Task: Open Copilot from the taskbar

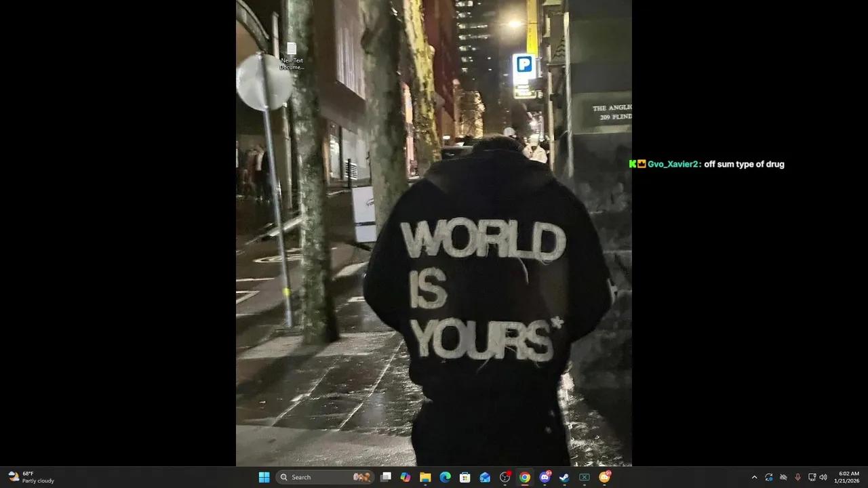Action: click(x=405, y=476)
